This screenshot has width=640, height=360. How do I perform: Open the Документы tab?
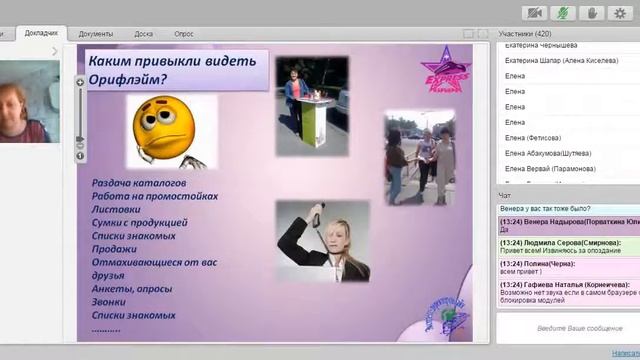(x=96, y=34)
